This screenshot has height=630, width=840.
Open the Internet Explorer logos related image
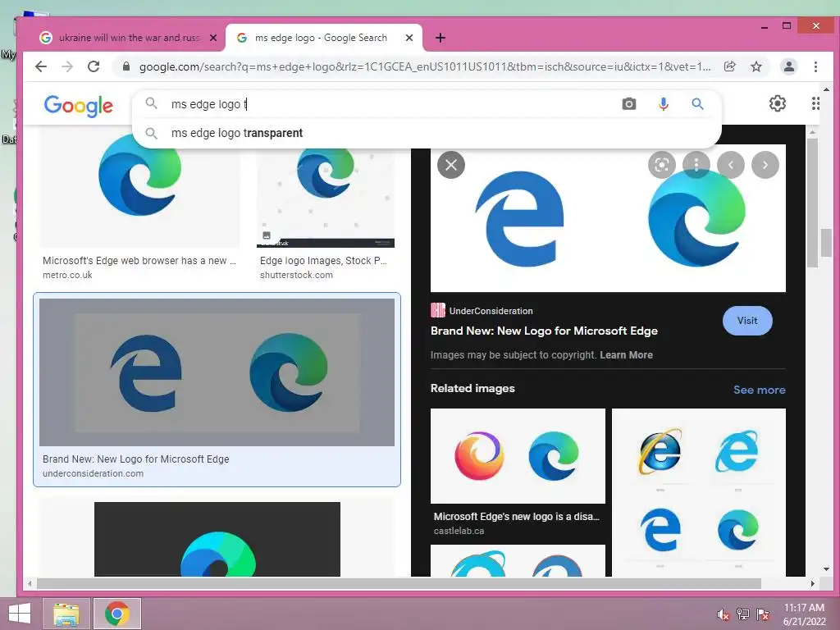pos(699,492)
